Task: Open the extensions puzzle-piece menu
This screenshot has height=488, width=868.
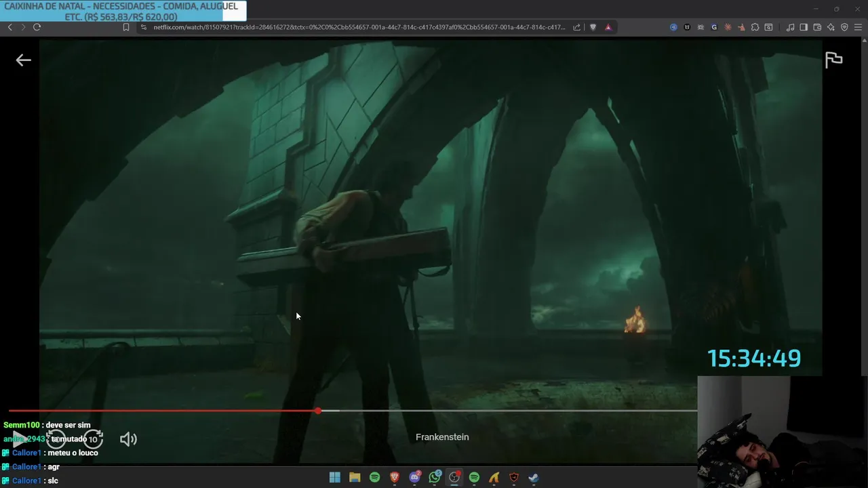Action: pyautogui.click(x=755, y=27)
